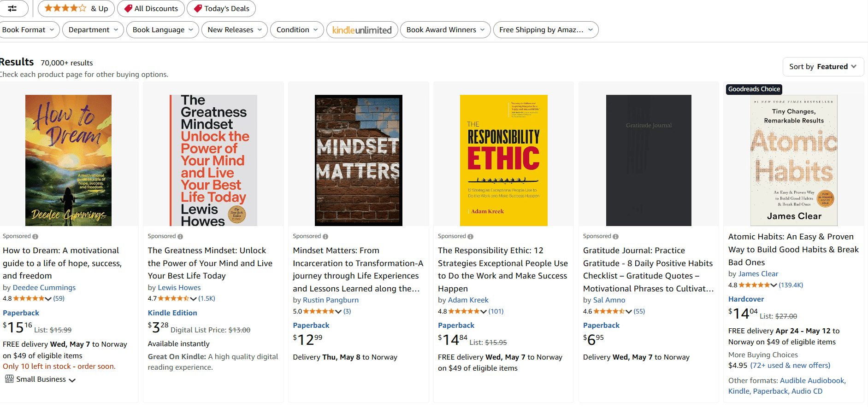868x407 pixels.
Task: Click Sponsored info icon for Mindset Matters
Action: (325, 237)
